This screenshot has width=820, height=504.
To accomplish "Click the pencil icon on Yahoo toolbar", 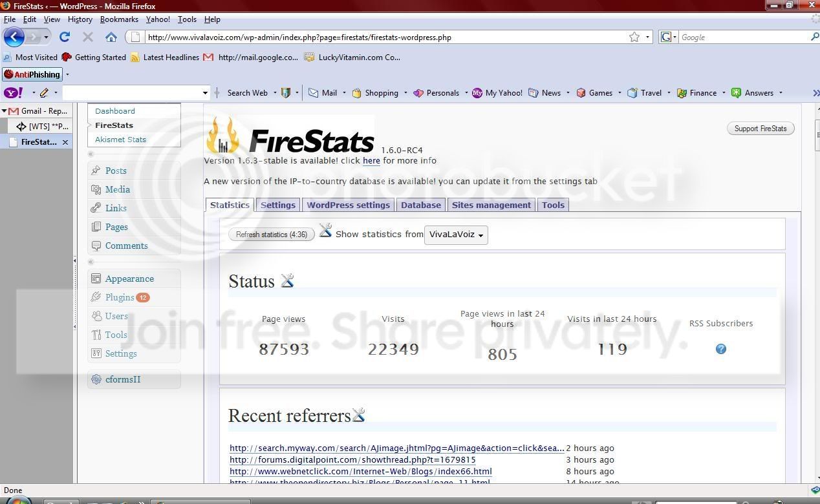I will pyautogui.click(x=44, y=93).
